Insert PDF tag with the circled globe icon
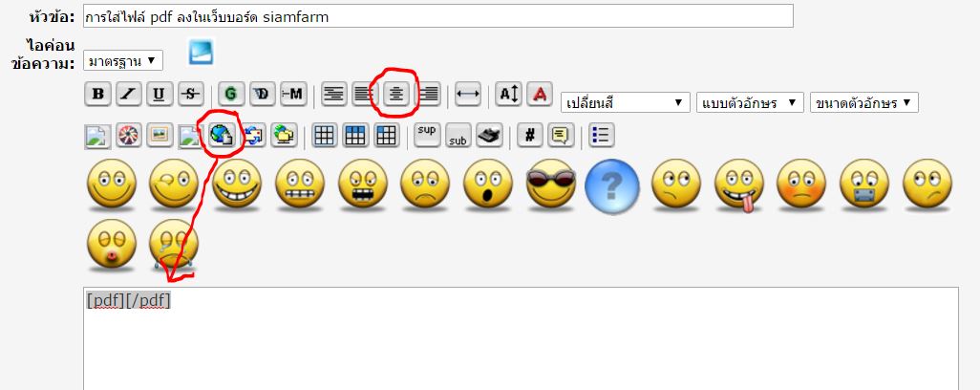The image size is (980, 390). (x=222, y=135)
